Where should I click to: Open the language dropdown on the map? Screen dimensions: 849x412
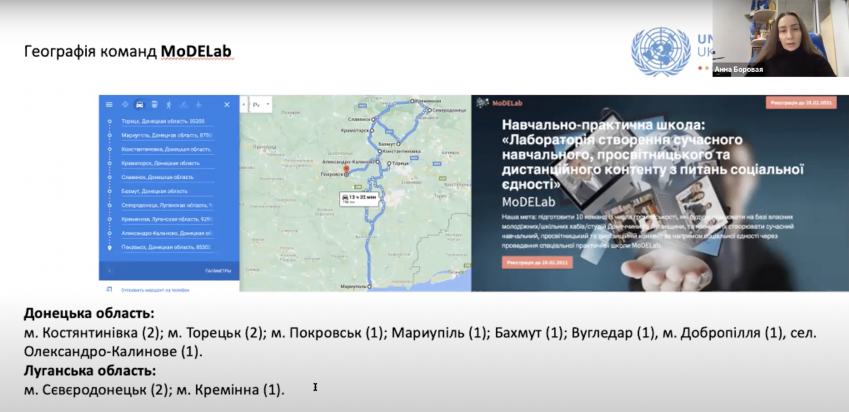(x=260, y=104)
